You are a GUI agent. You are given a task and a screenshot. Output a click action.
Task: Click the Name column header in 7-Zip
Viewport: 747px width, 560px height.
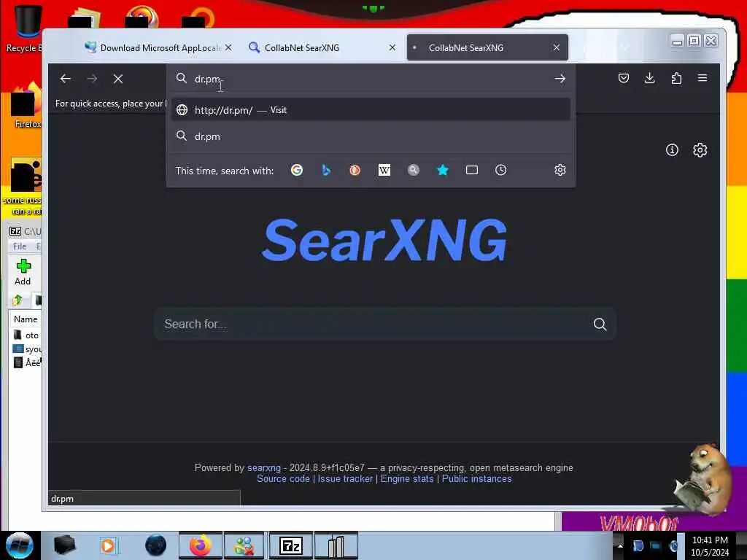26,319
